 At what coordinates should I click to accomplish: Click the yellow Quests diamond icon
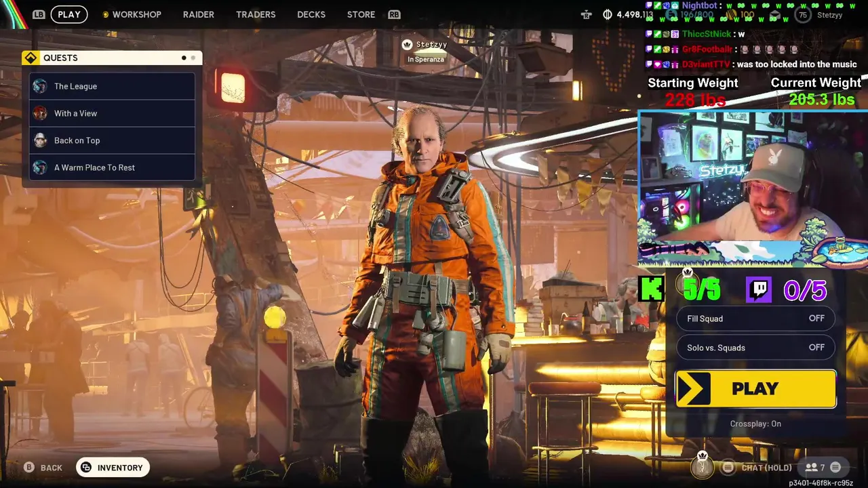(31, 58)
